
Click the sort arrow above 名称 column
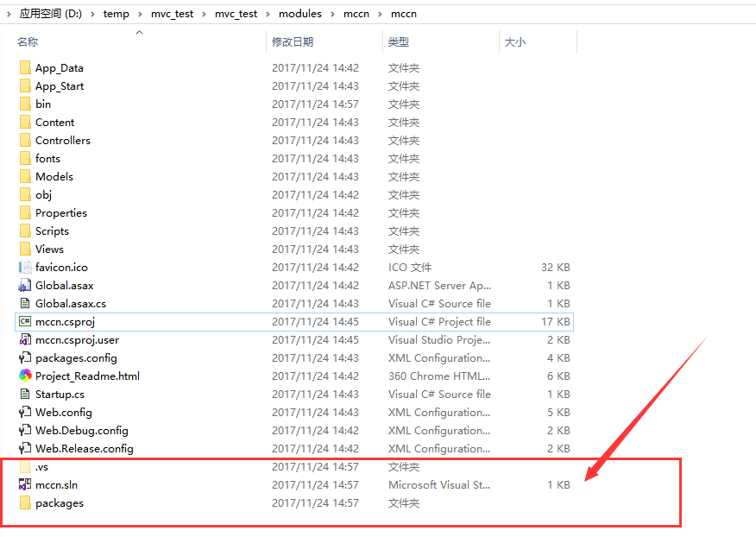point(138,34)
